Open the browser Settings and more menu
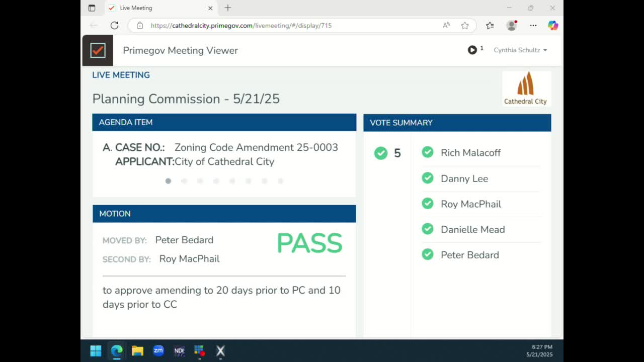Screen dimensions: 644x362 tap(533, 25)
